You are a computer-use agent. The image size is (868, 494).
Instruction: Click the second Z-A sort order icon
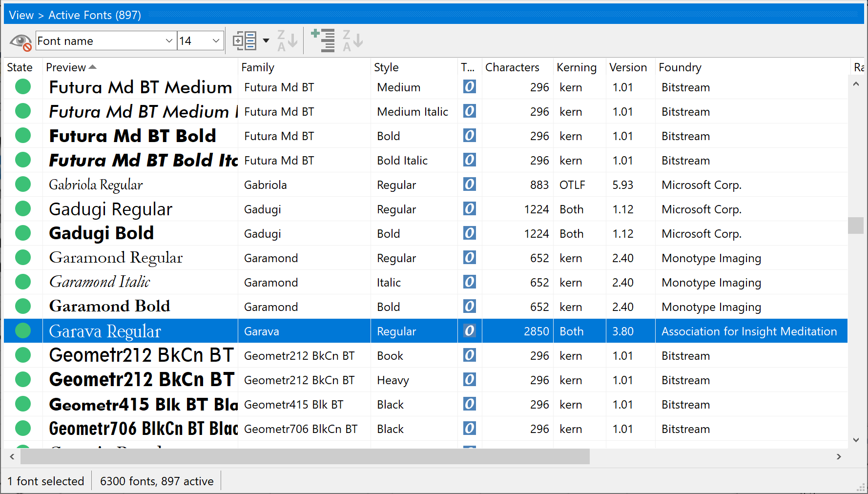(352, 41)
